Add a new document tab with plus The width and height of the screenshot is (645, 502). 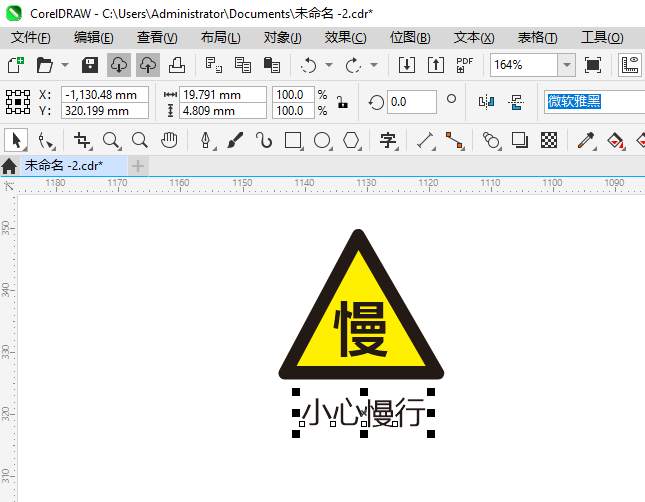point(138,166)
